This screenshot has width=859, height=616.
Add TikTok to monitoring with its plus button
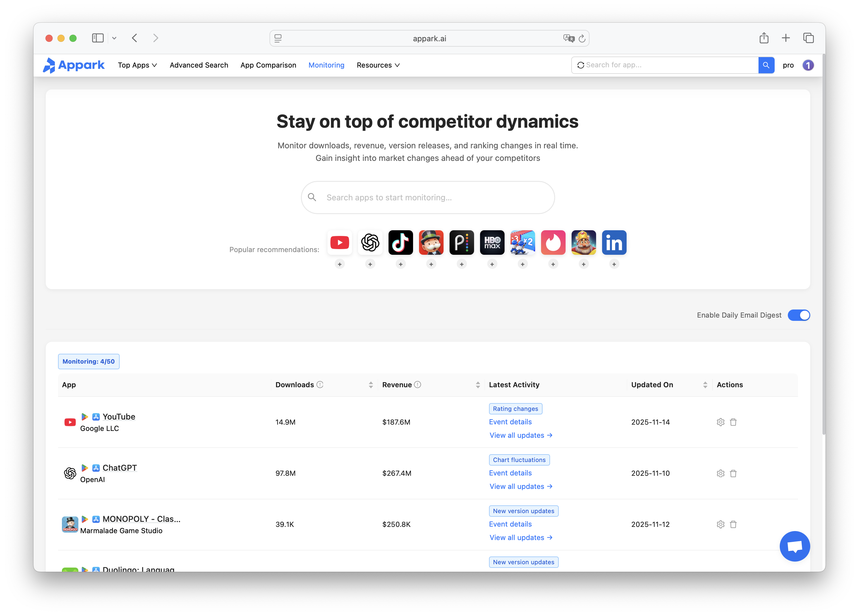400,264
